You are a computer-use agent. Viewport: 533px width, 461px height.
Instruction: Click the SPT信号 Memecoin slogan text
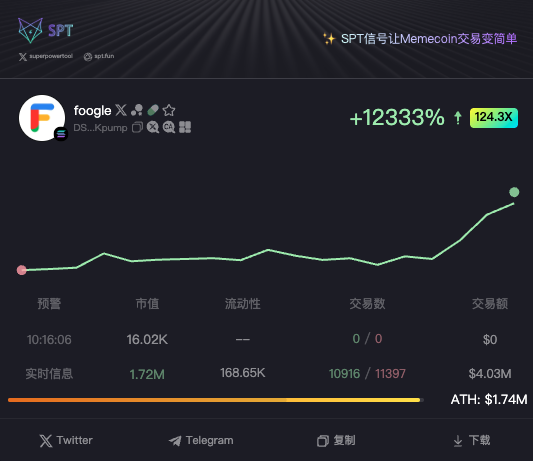coord(429,39)
